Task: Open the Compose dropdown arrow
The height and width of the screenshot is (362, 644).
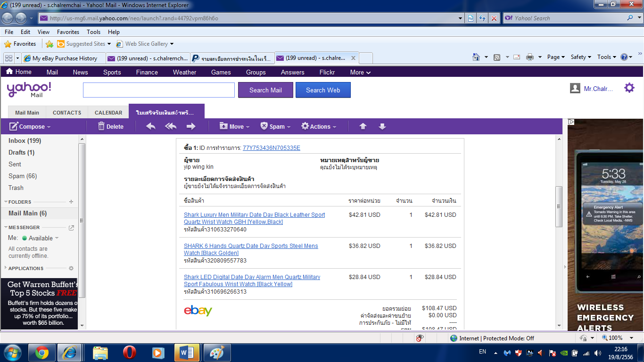Action: pos(49,127)
